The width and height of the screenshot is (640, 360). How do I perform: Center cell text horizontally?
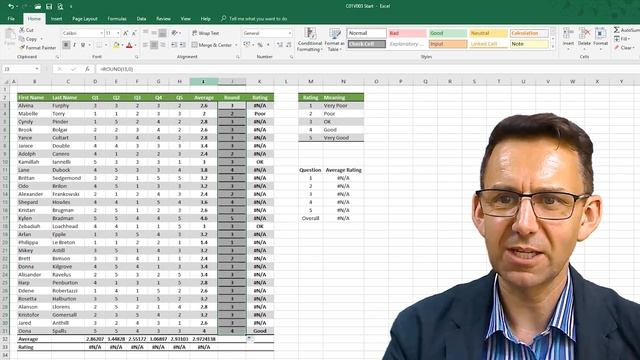point(154,45)
